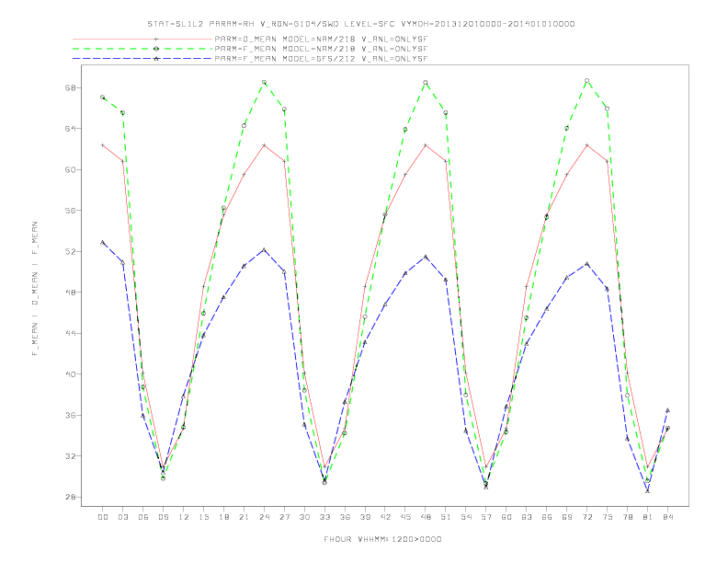The height and width of the screenshot is (563, 728).
Task: Click y-axis tick label 56
Action: point(72,211)
